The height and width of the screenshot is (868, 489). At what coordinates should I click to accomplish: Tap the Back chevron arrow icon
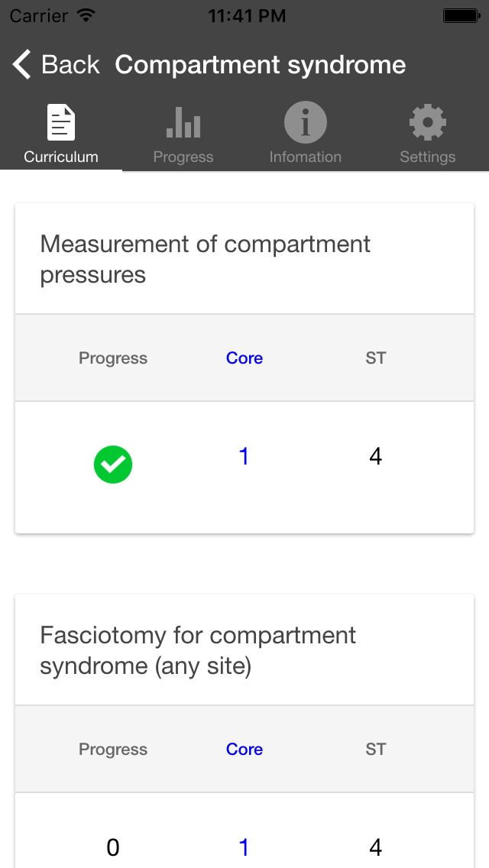(21, 65)
